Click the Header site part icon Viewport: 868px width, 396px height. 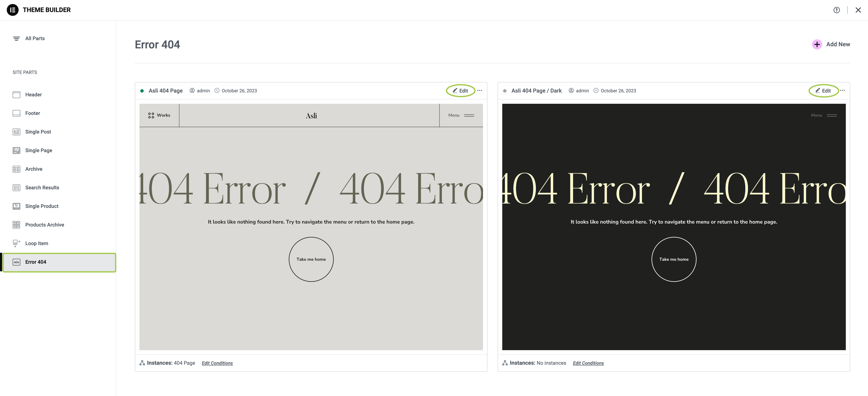point(16,95)
